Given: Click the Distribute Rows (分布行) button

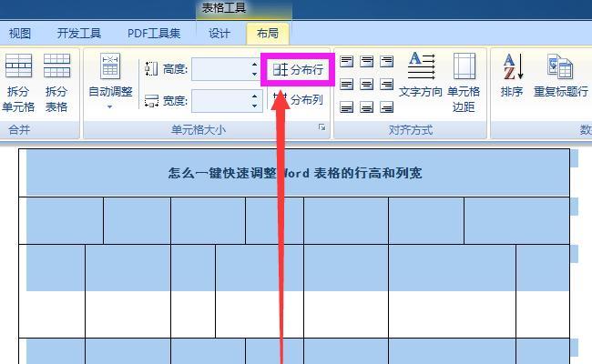Looking at the screenshot, I should click(x=298, y=69).
